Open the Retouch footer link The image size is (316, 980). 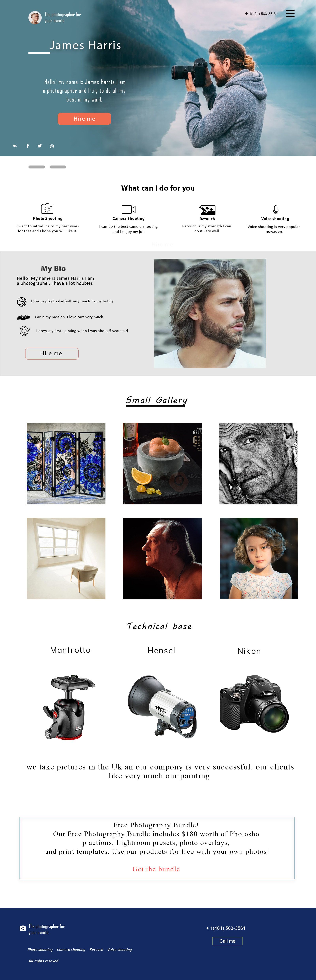click(96, 950)
